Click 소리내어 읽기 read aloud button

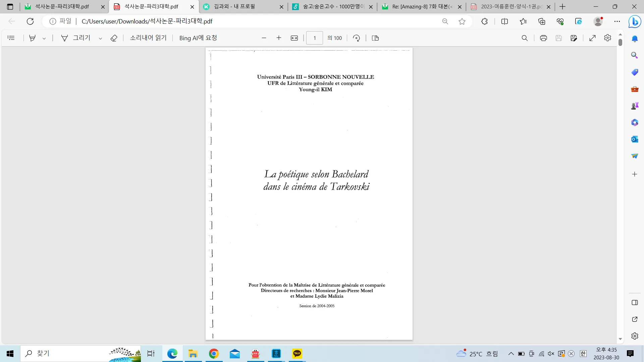[x=148, y=38]
